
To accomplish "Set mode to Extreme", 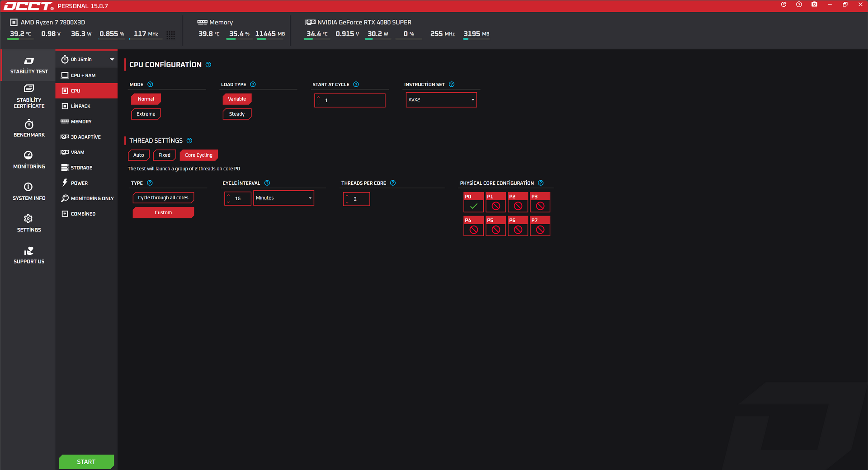I will (146, 114).
